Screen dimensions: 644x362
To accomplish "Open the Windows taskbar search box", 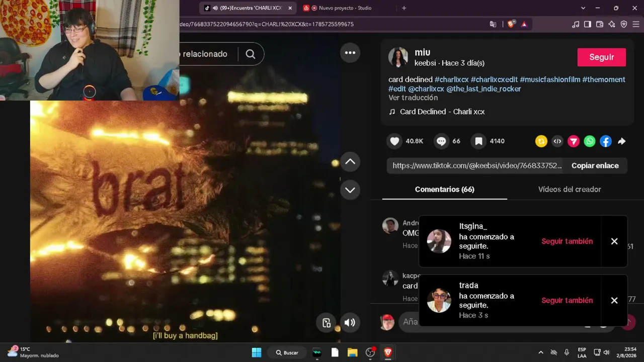I will [x=287, y=352].
